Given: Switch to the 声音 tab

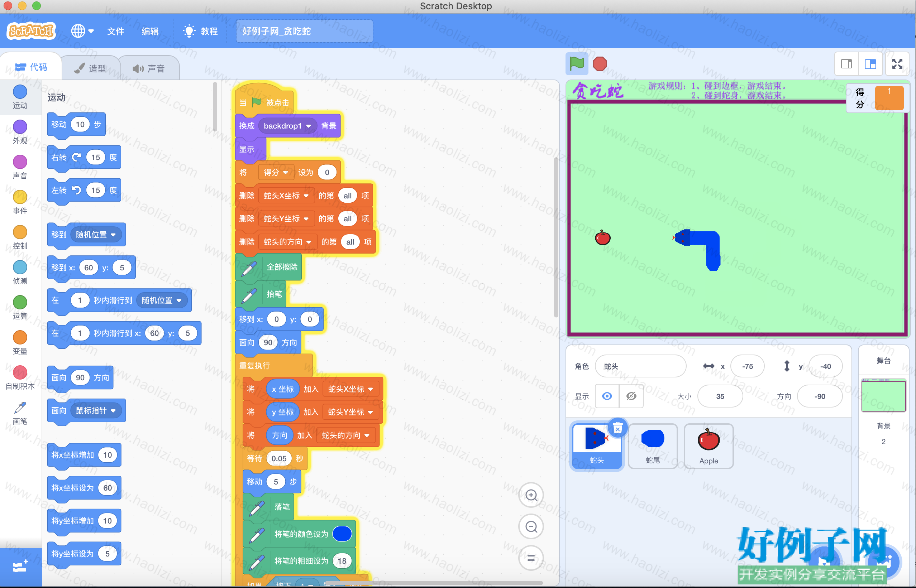Looking at the screenshot, I should point(149,68).
